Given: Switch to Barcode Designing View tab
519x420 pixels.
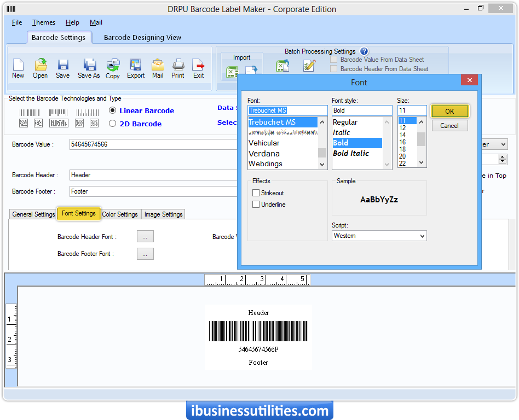Looking at the screenshot, I should [142, 37].
